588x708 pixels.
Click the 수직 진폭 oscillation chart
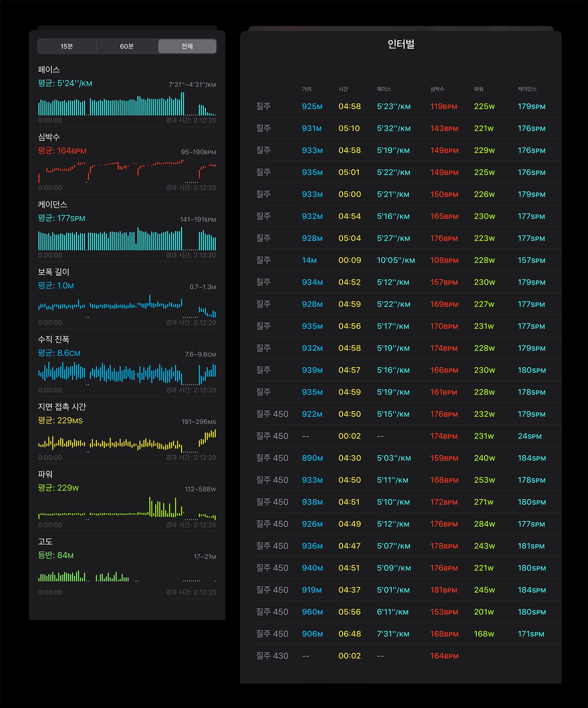127,374
